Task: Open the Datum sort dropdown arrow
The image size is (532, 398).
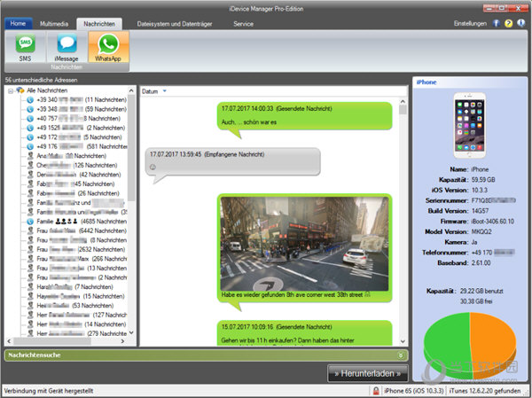Action: (165, 91)
